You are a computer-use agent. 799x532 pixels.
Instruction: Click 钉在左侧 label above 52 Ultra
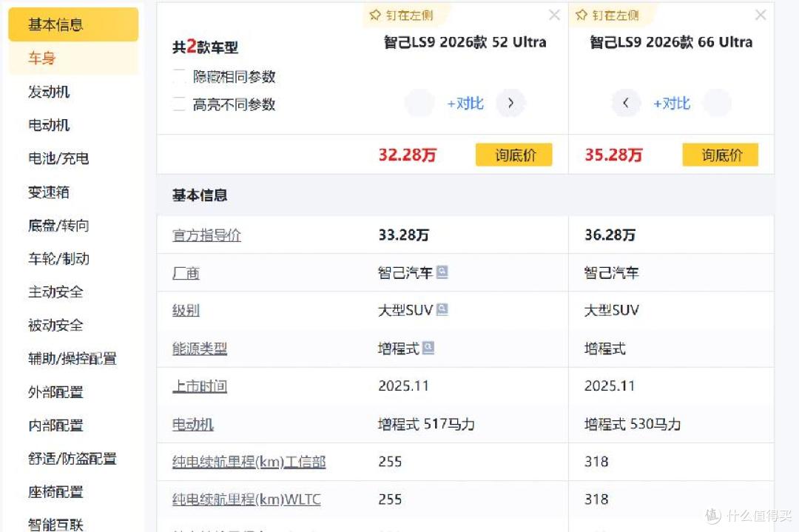tap(409, 16)
